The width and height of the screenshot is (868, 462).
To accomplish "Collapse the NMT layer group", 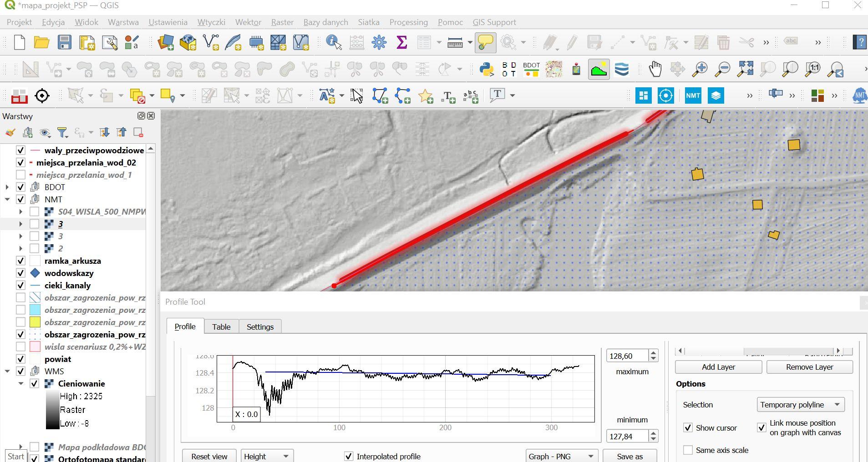I will coord(7,200).
